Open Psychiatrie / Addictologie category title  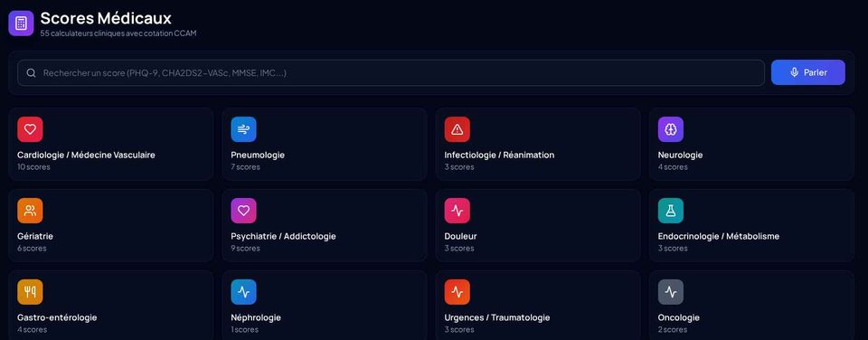pyautogui.click(x=283, y=236)
